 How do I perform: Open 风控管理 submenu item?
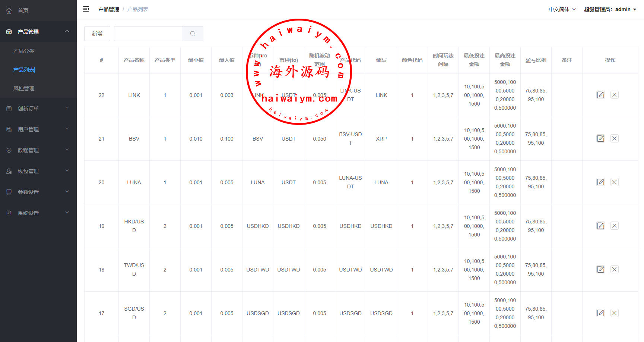24,88
